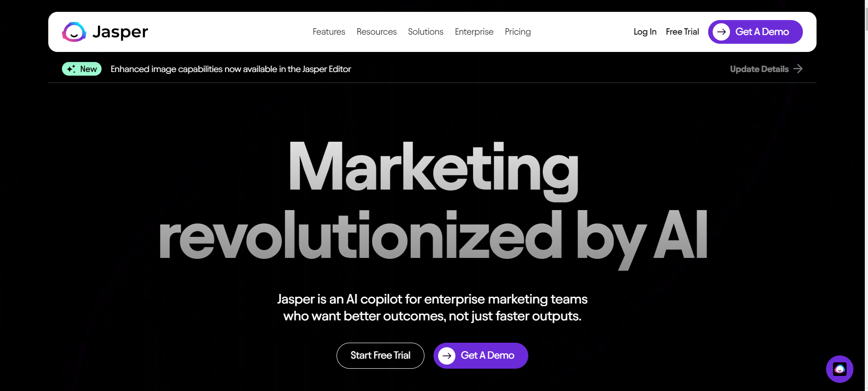Image resolution: width=868 pixels, height=391 pixels.
Task: Open the Solutions menu
Action: (x=426, y=32)
